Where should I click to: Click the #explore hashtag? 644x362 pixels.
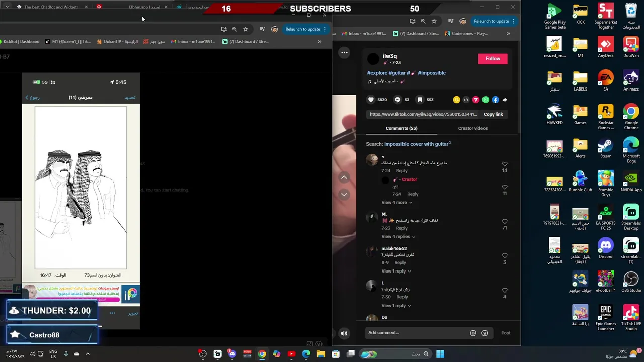click(x=377, y=73)
